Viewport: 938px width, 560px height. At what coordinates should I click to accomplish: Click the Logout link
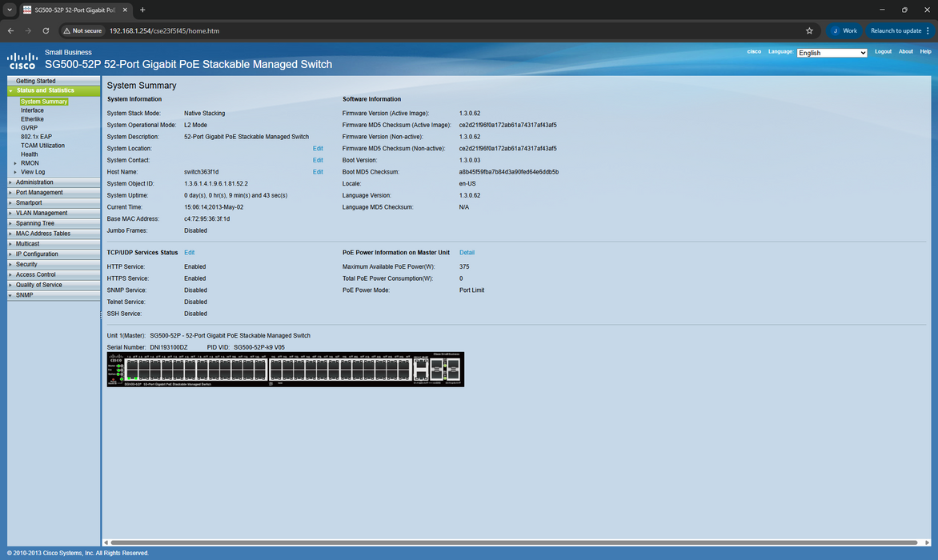(x=882, y=51)
